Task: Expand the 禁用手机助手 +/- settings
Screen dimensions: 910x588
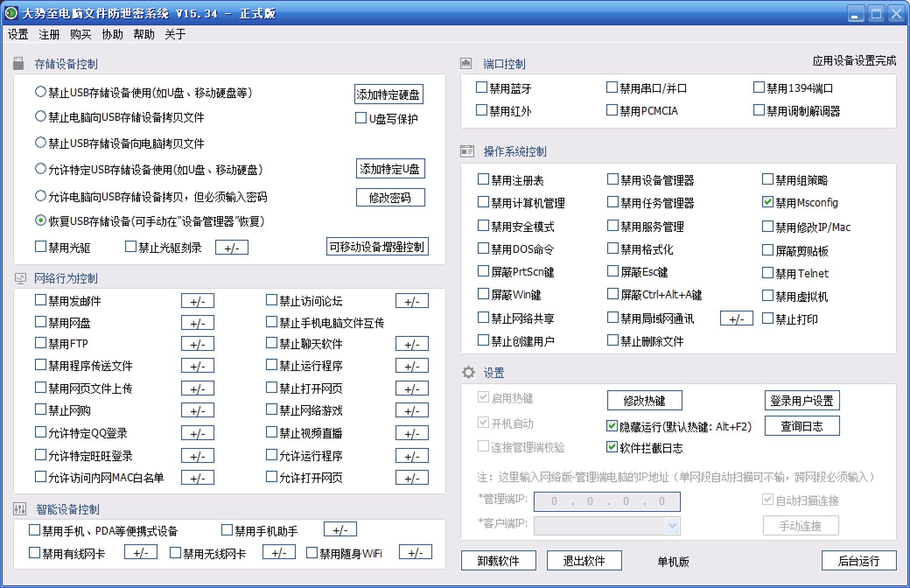Action: (x=340, y=529)
